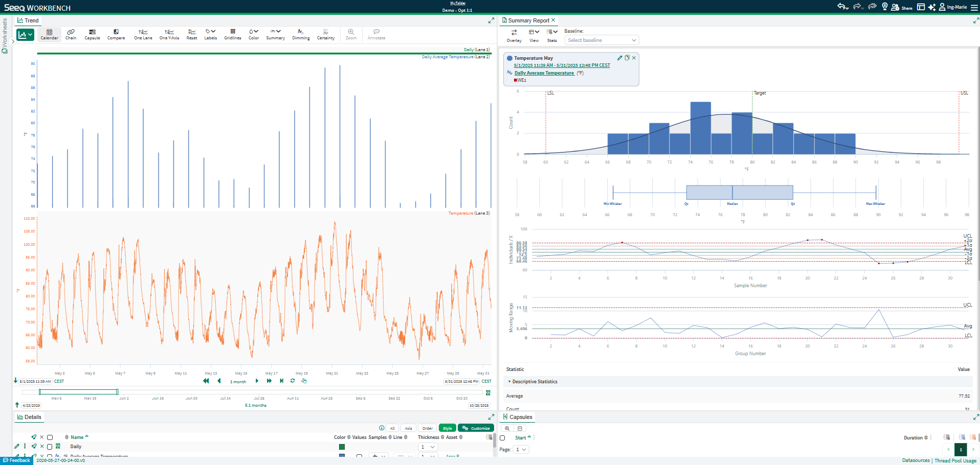Switch to the Summary Report tab

529,20
